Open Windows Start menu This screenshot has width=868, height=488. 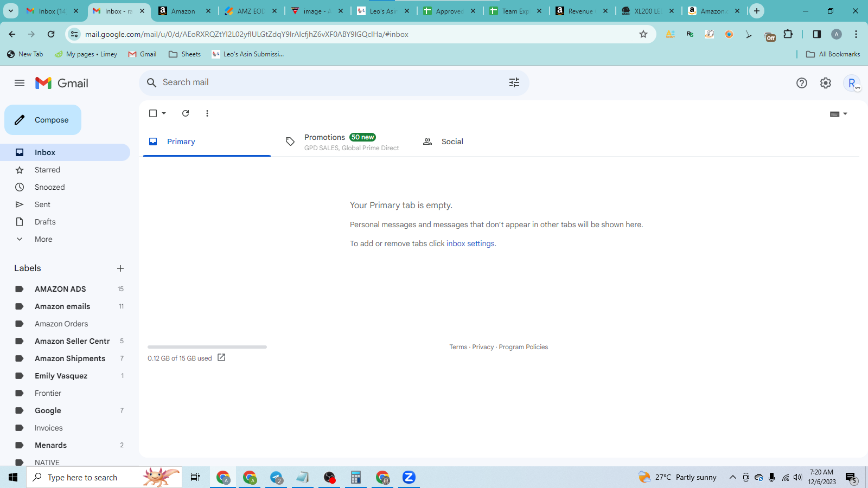13,477
